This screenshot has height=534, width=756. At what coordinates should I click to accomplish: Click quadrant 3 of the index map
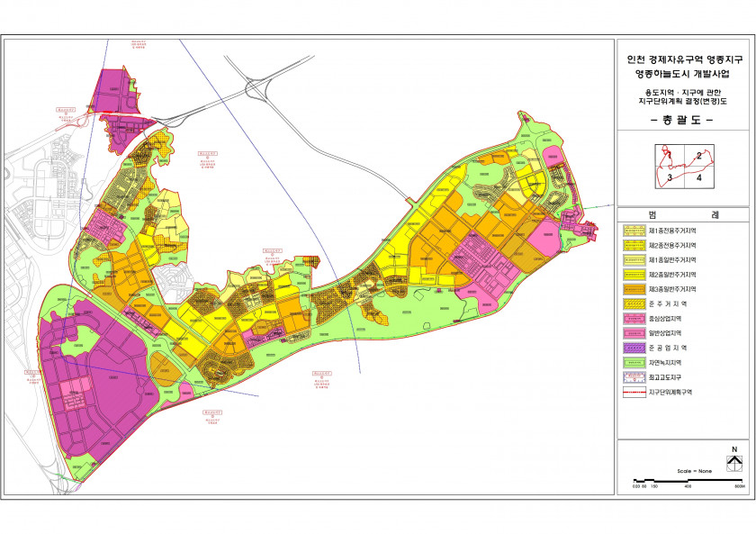669,178
